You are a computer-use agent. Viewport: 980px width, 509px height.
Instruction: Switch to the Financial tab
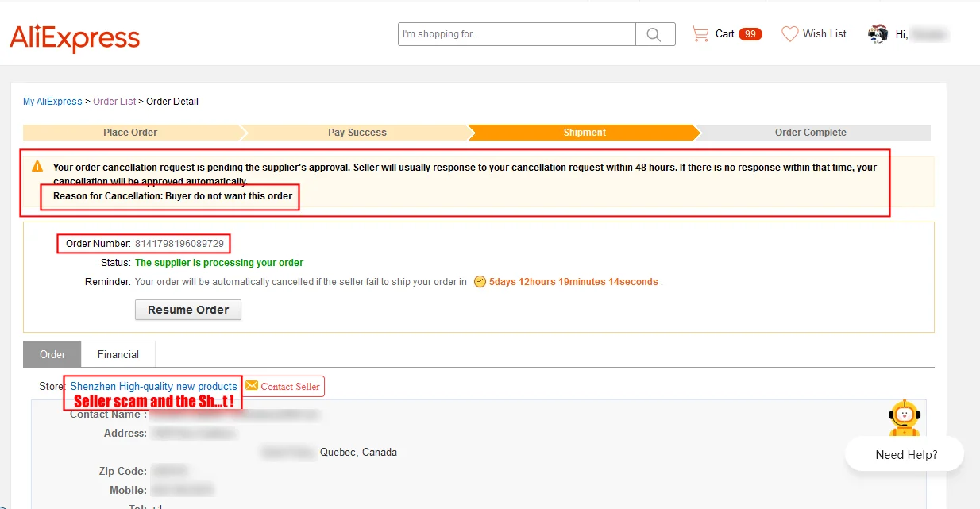pyautogui.click(x=118, y=354)
